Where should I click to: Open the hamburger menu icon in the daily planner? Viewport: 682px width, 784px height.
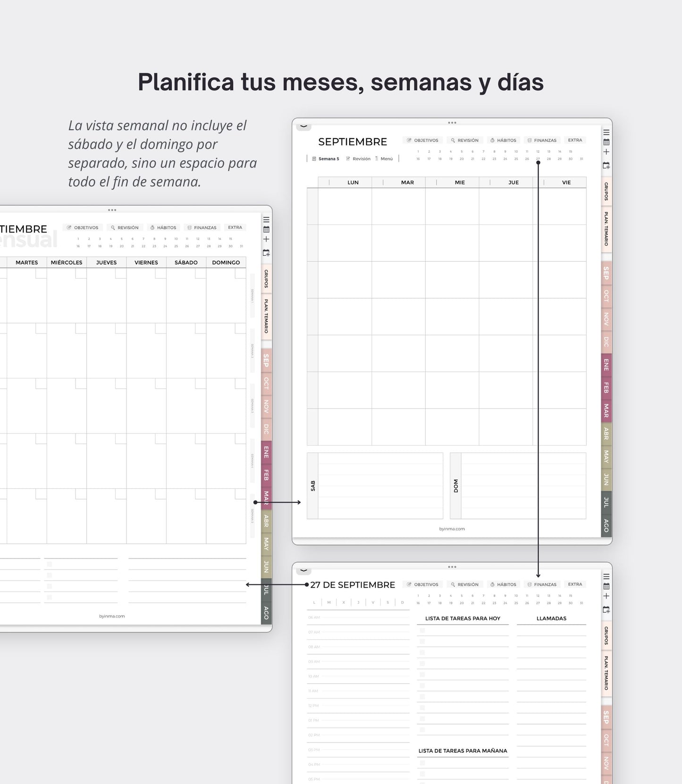pyautogui.click(x=606, y=577)
